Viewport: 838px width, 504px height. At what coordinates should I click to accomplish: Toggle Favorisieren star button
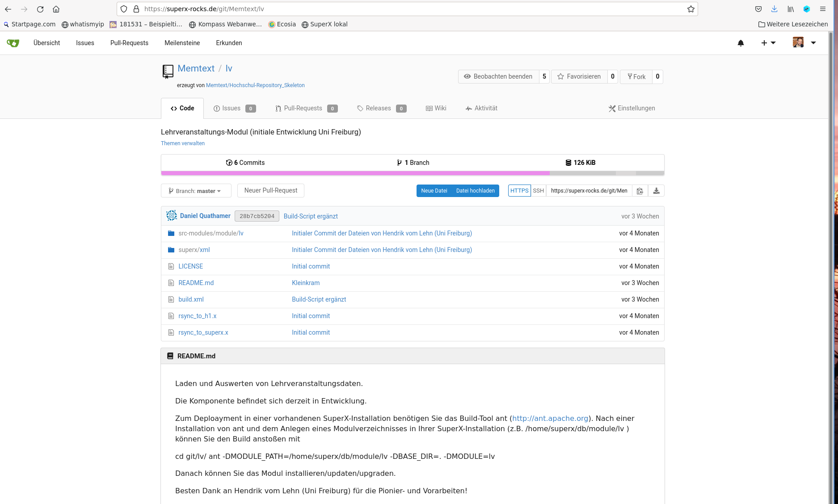[x=579, y=76]
